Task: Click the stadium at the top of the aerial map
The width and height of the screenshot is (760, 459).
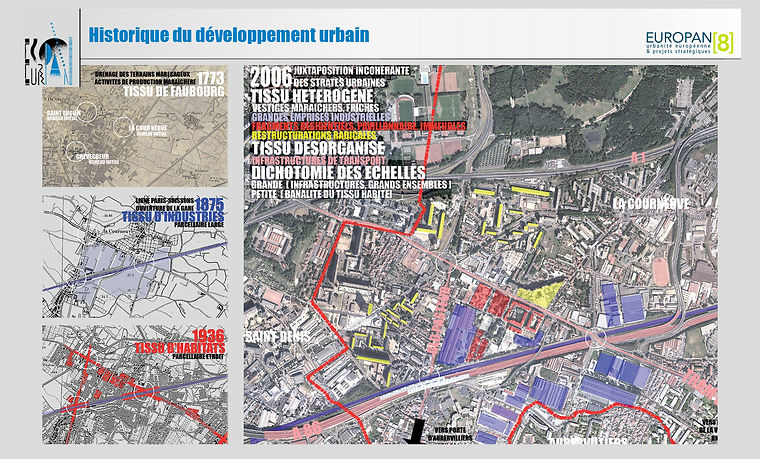Action: pyautogui.click(x=408, y=108)
